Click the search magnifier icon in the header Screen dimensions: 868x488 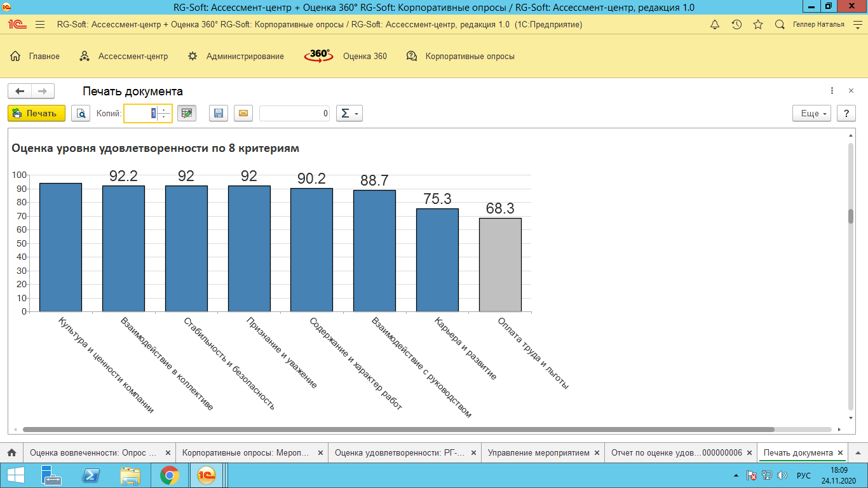pos(780,25)
